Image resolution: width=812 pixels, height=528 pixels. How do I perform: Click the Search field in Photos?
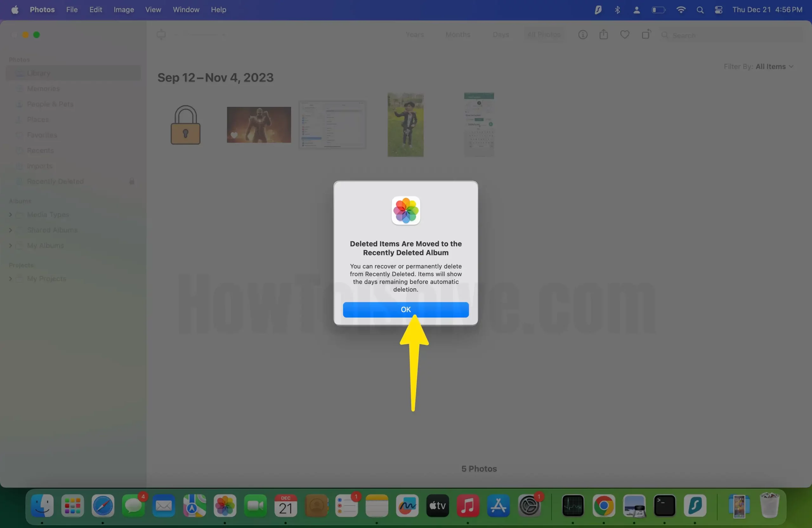coord(732,35)
